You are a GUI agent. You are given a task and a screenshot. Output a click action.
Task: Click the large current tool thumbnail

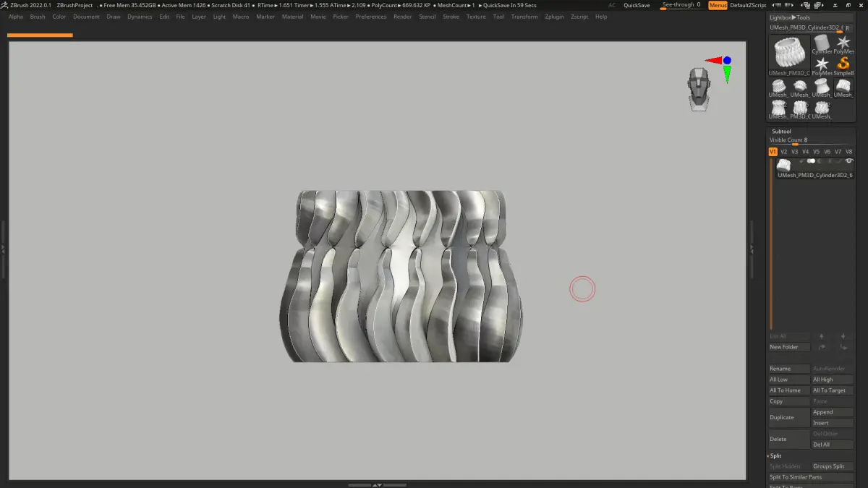(x=789, y=54)
